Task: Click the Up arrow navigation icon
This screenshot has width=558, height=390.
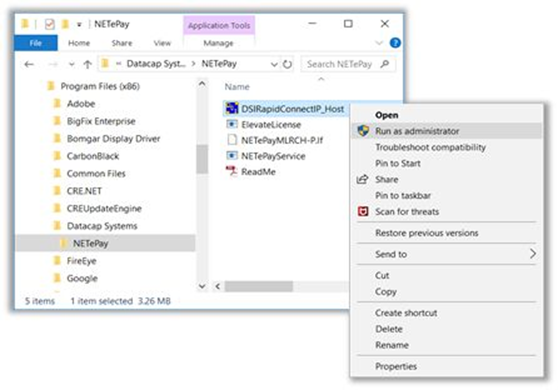Action: (x=88, y=64)
